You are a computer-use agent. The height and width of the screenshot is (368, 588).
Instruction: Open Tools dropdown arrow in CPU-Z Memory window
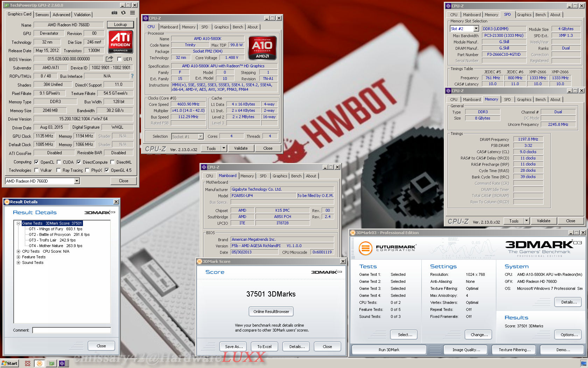pos(526,221)
